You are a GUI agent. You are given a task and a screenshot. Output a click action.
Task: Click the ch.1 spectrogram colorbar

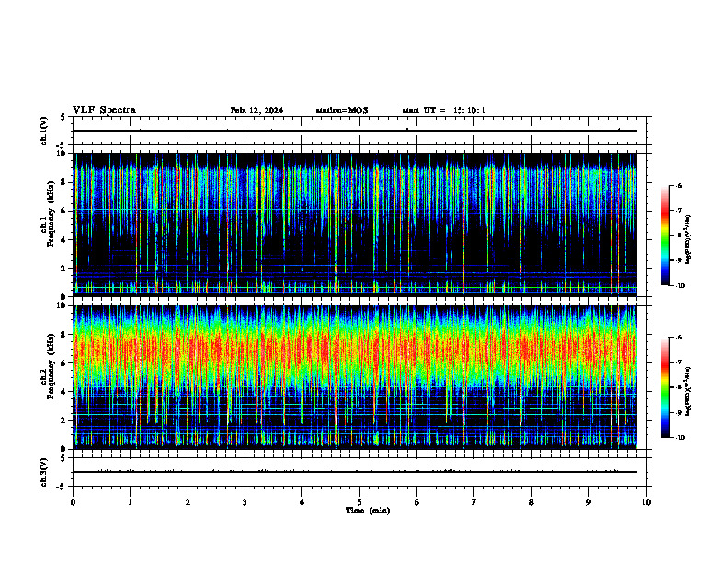pyautogui.click(x=665, y=236)
